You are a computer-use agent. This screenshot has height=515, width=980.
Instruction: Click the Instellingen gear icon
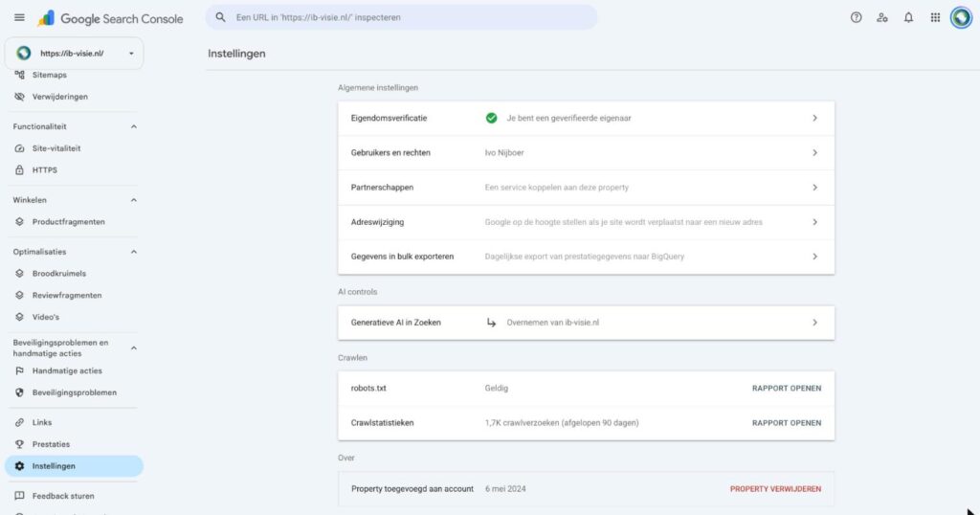coord(19,466)
